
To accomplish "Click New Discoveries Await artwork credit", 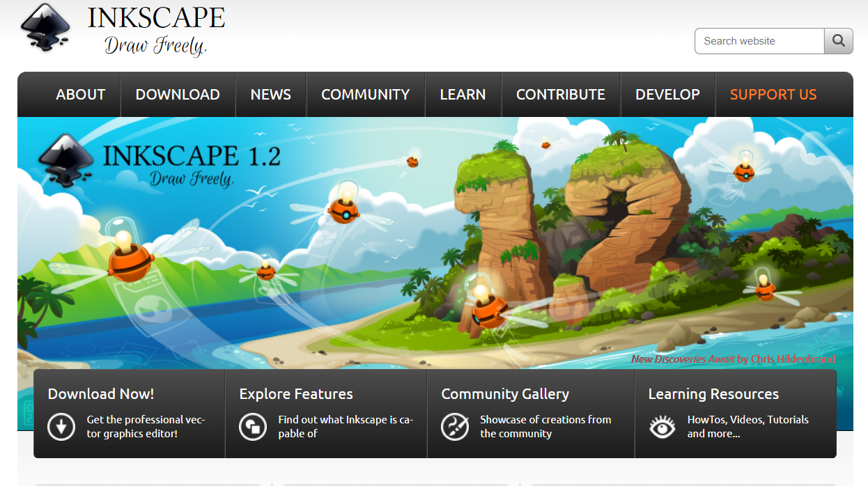I will [x=734, y=359].
